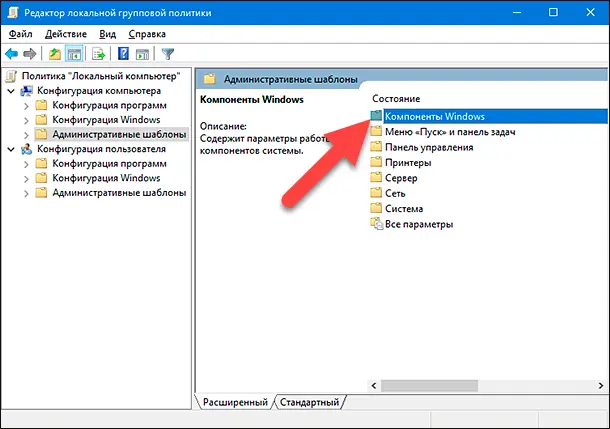Open Help via the blue question-mark icon
Screen dimensions: 610x429
tap(124, 54)
